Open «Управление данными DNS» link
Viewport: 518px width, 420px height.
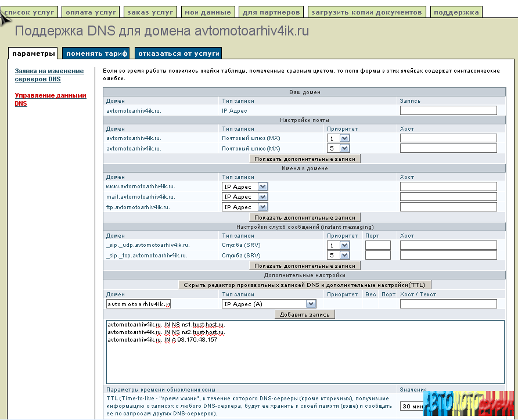coord(50,99)
